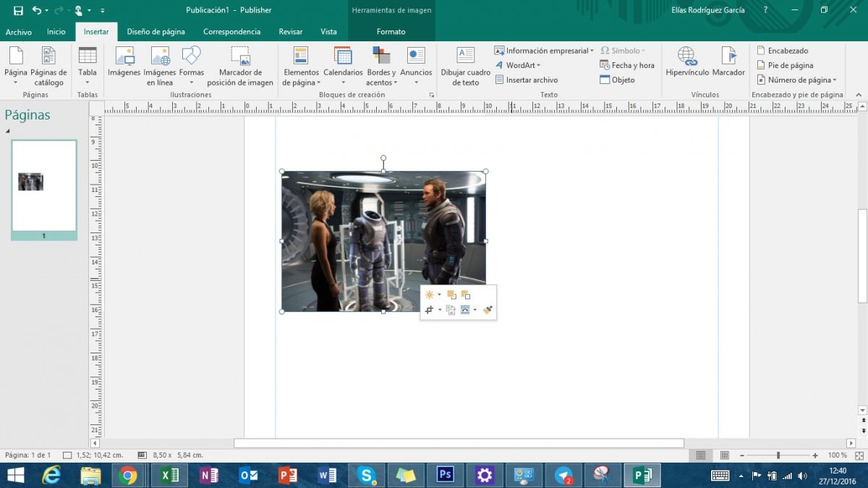Click send backward icon in mini toolbar
The height and width of the screenshot is (488, 868).
(466, 295)
